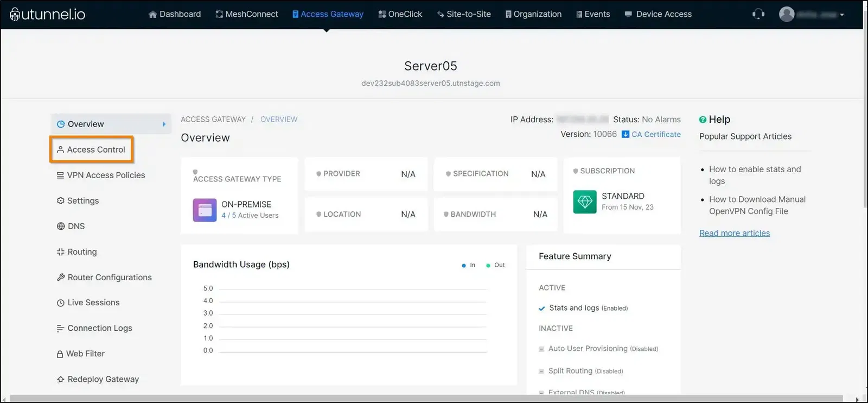Open How to enable stats and logs article
The image size is (868, 403).
click(x=755, y=175)
